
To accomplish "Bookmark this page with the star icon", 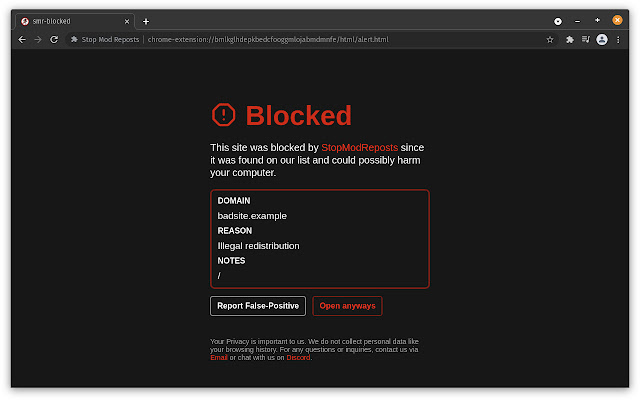I will pos(550,39).
